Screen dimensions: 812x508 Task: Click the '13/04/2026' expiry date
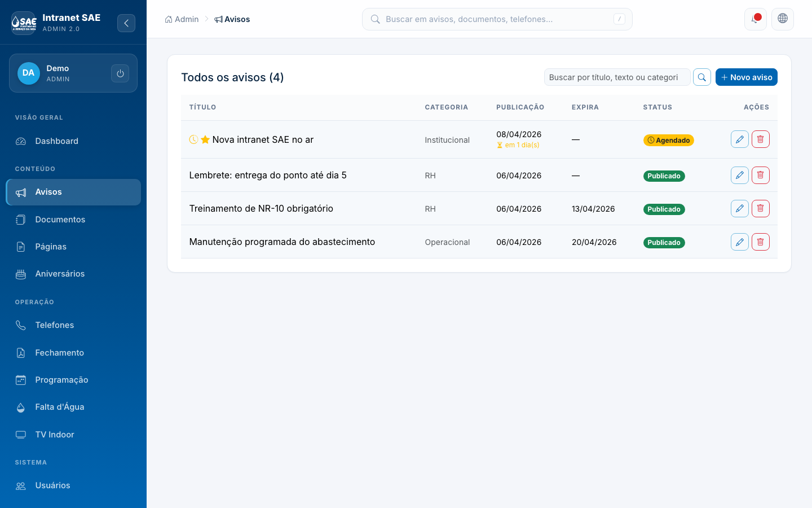(593, 209)
